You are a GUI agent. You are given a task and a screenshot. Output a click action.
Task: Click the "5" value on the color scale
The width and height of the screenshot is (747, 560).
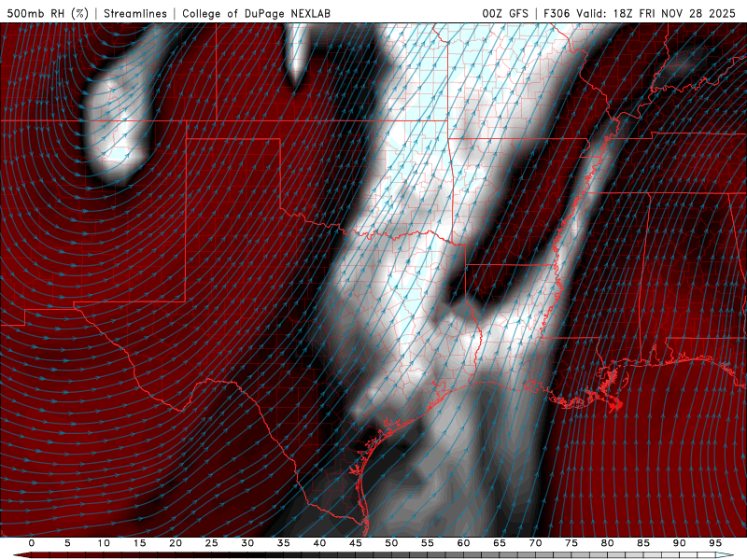click(x=67, y=543)
